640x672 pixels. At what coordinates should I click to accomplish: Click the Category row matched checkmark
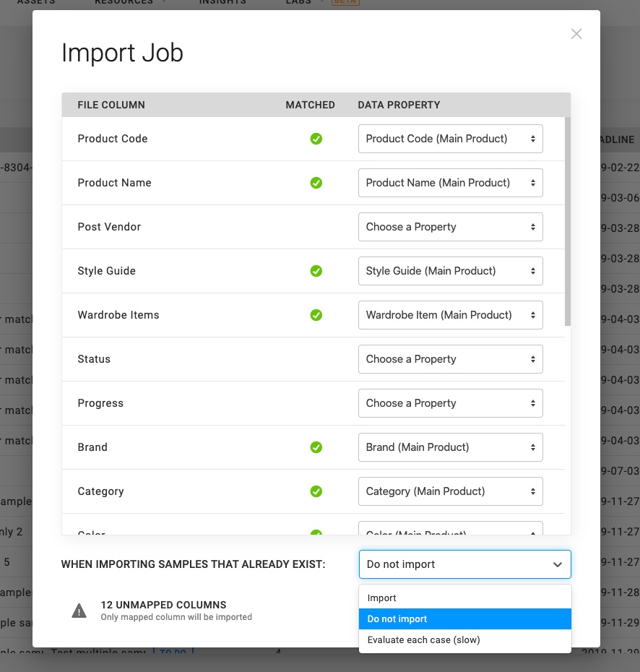click(x=316, y=491)
